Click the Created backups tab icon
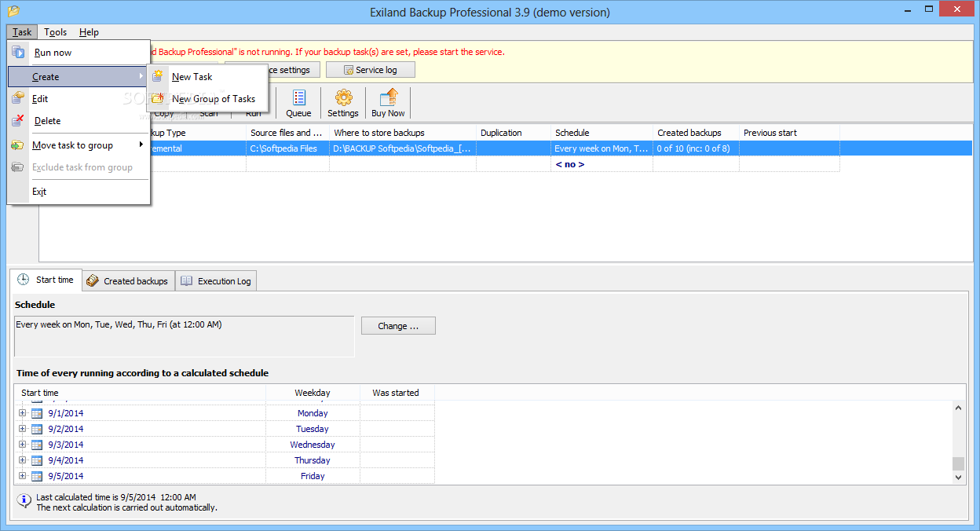The width and height of the screenshot is (980, 531). [93, 280]
